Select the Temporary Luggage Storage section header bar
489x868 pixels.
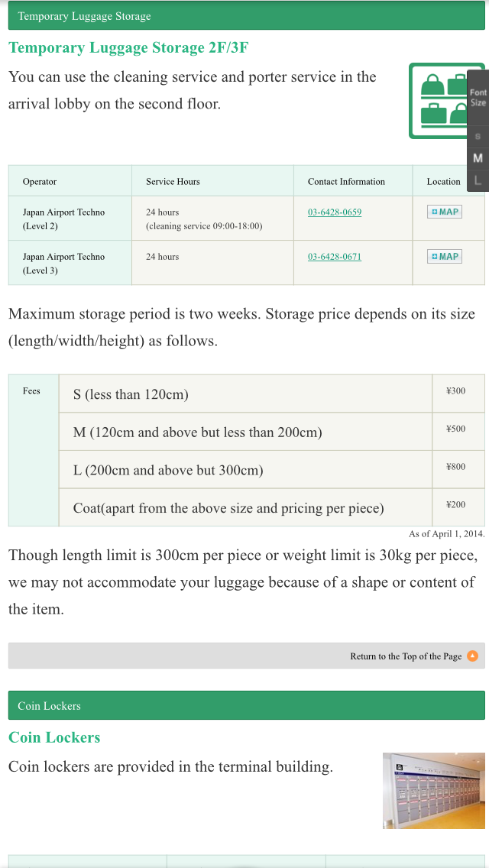(x=246, y=16)
